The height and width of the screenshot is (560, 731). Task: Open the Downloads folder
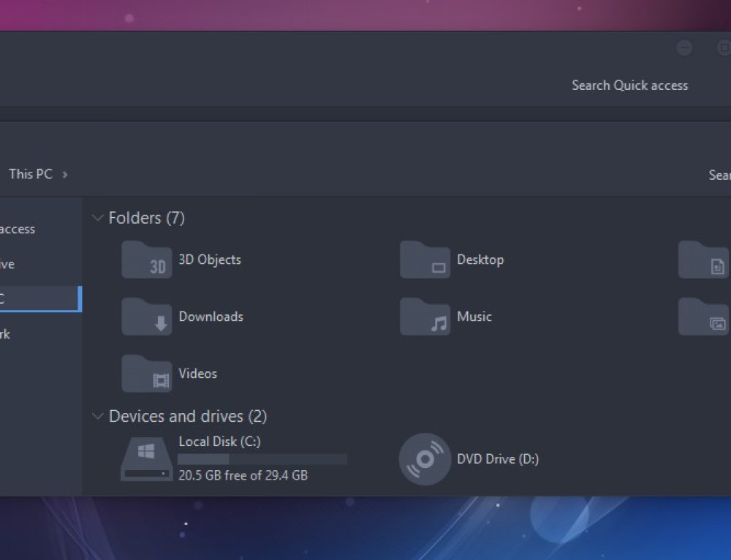[211, 317]
